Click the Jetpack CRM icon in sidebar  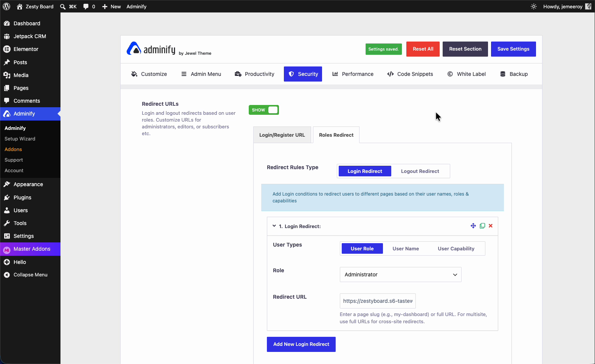[x=7, y=36]
